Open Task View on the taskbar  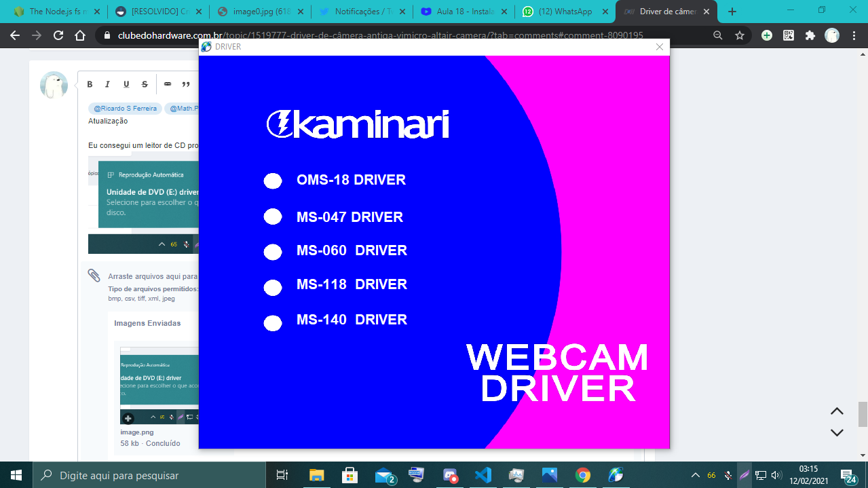283,475
